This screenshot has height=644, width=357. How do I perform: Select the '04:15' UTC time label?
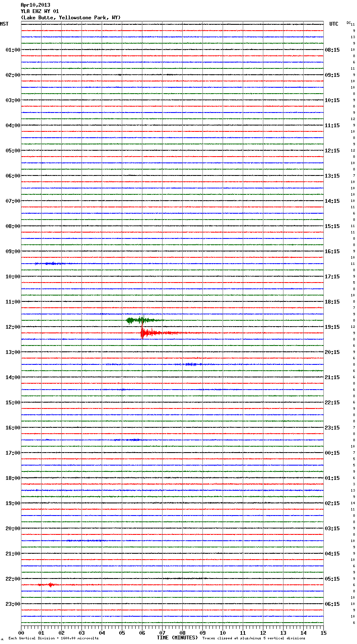tap(332, 554)
